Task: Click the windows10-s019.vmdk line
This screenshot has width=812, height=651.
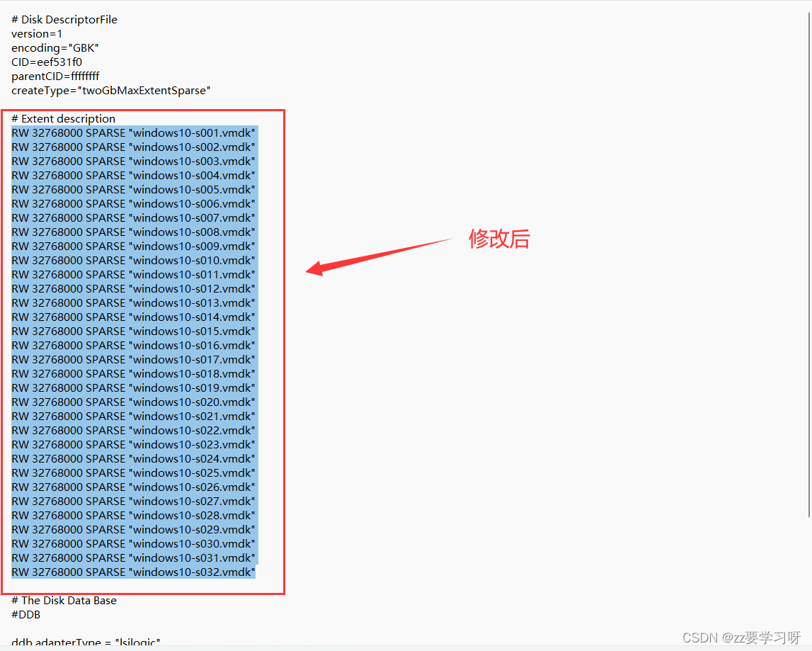Action: (134, 387)
